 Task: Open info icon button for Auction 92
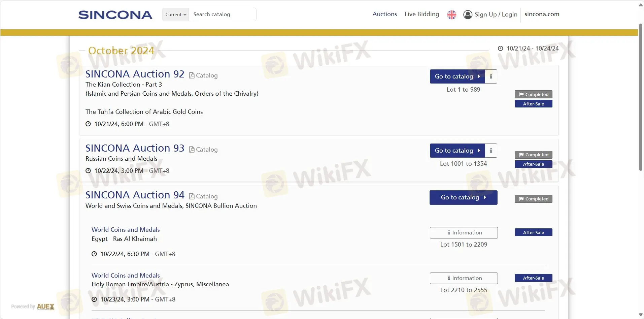pyautogui.click(x=491, y=76)
